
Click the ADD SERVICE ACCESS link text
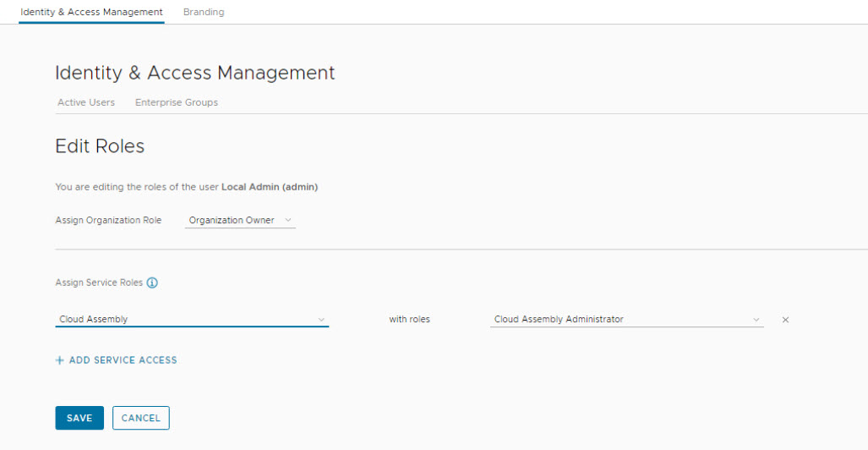click(123, 360)
